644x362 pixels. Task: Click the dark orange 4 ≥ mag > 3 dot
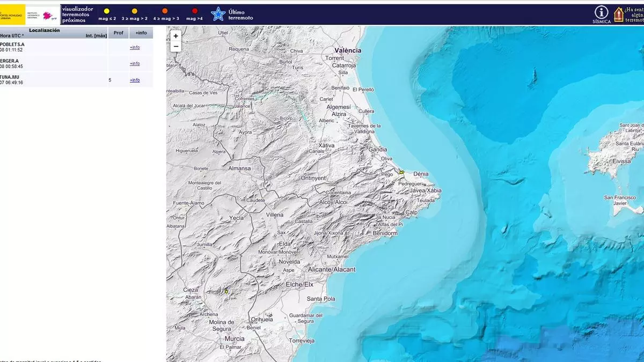(x=165, y=11)
